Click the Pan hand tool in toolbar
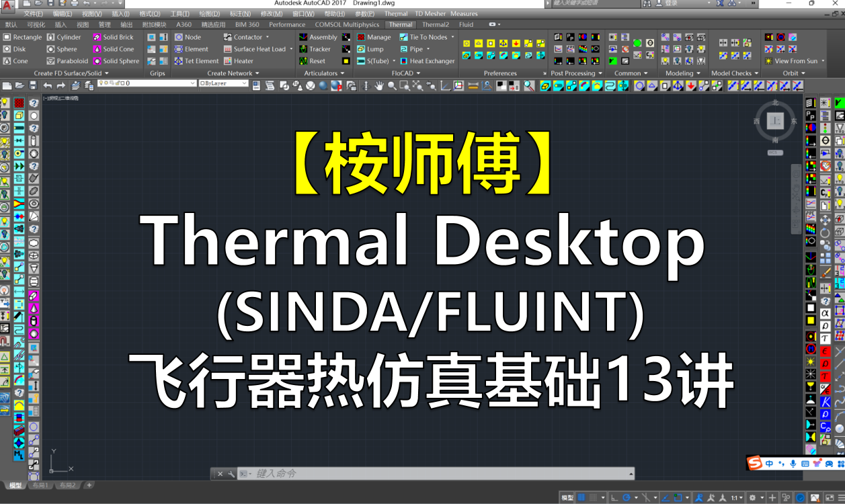 click(379, 85)
